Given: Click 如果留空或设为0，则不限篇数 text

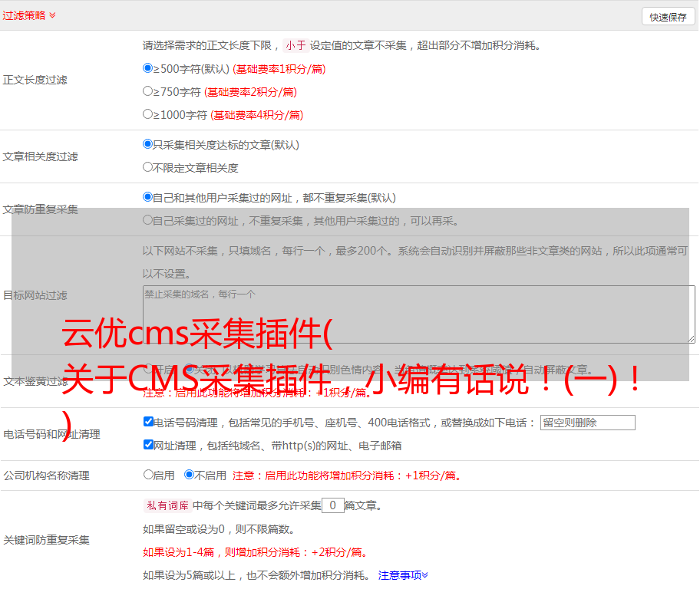Looking at the screenshot, I should coord(219,529).
